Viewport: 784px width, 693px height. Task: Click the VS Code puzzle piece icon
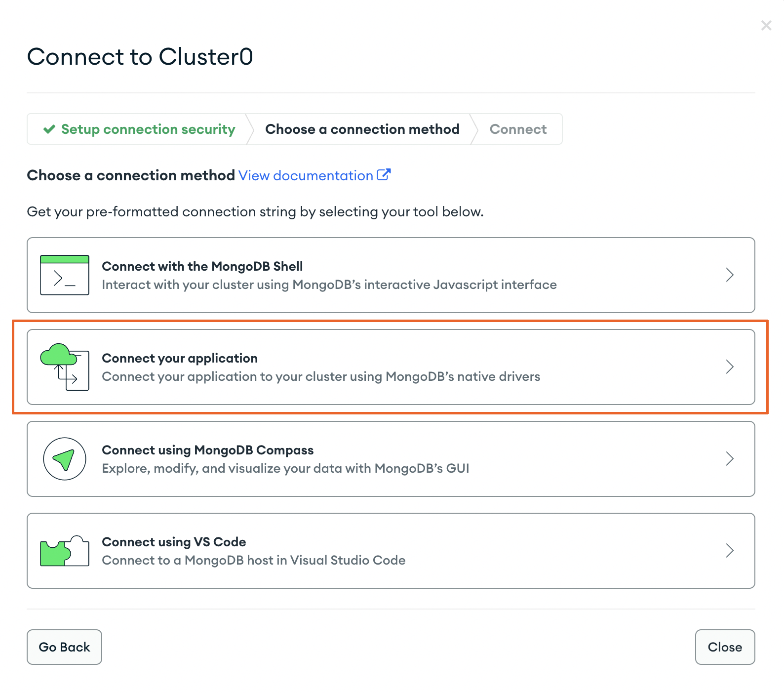click(64, 550)
